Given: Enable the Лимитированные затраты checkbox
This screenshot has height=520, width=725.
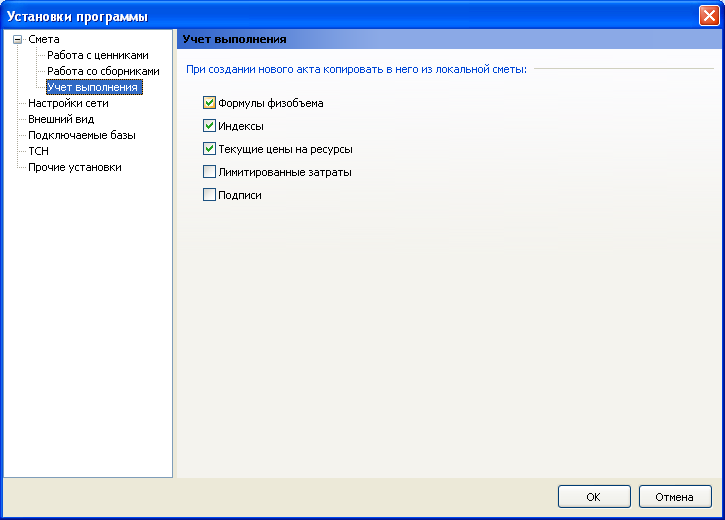Looking at the screenshot, I should [x=209, y=172].
